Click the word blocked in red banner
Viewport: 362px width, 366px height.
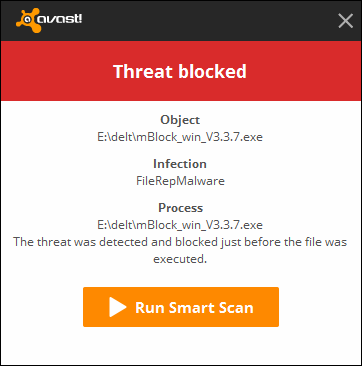pos(212,71)
